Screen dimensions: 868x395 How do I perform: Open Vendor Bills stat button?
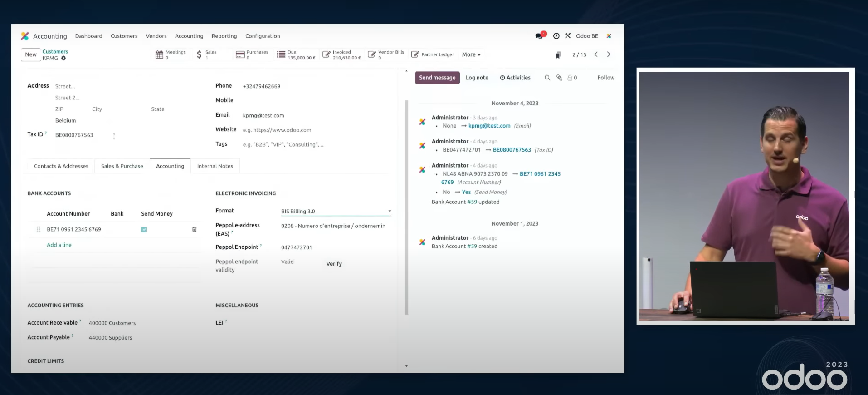385,54
